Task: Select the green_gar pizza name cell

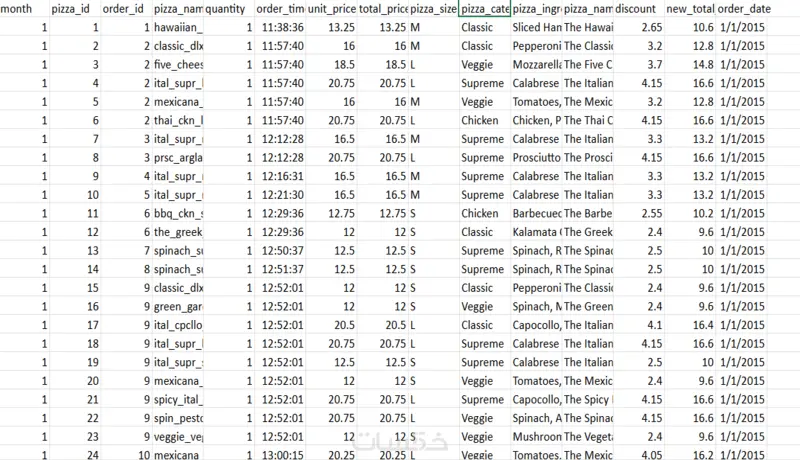Action: pyautogui.click(x=178, y=306)
